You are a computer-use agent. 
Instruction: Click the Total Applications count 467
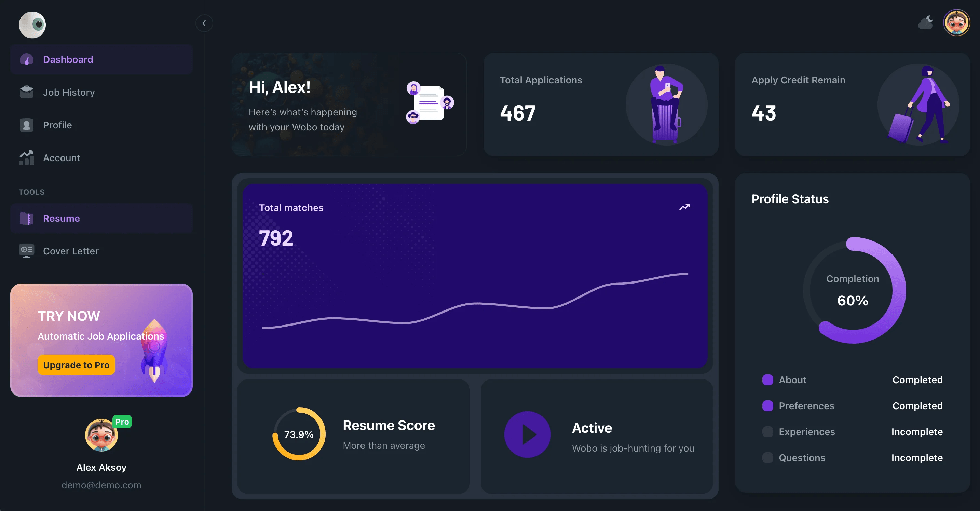point(518,113)
